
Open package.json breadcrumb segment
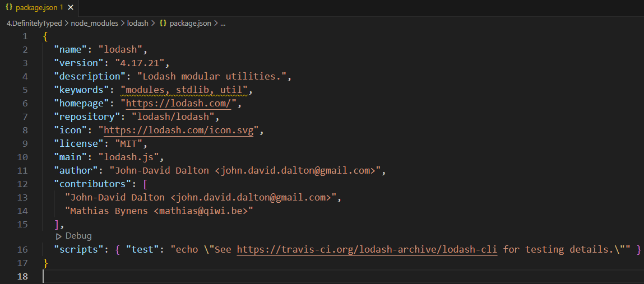pyautogui.click(x=190, y=24)
